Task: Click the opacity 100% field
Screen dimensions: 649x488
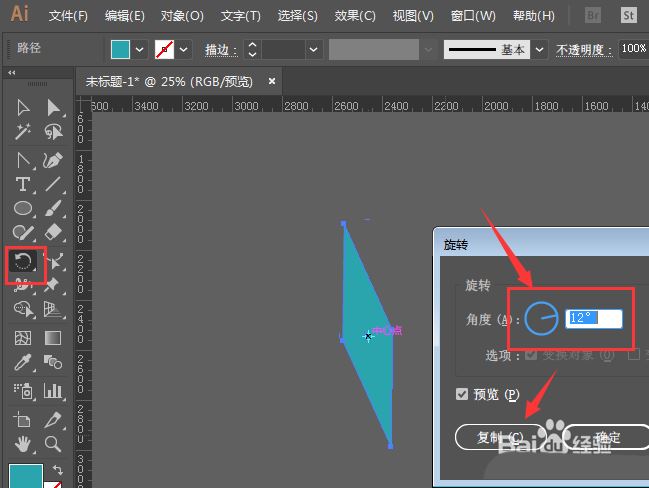Action: [633, 49]
